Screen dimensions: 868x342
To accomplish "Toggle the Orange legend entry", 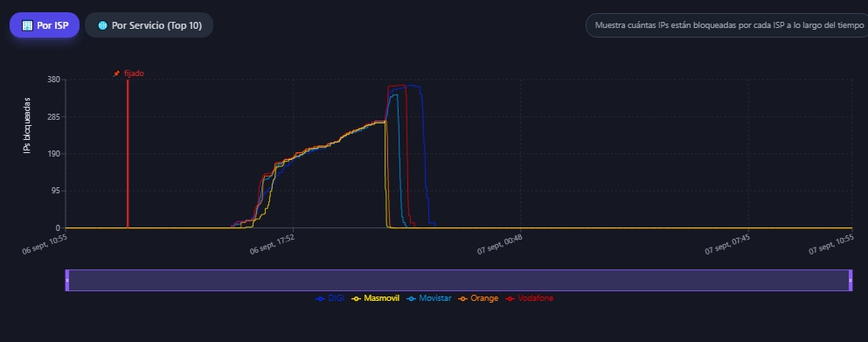I will tap(478, 298).
